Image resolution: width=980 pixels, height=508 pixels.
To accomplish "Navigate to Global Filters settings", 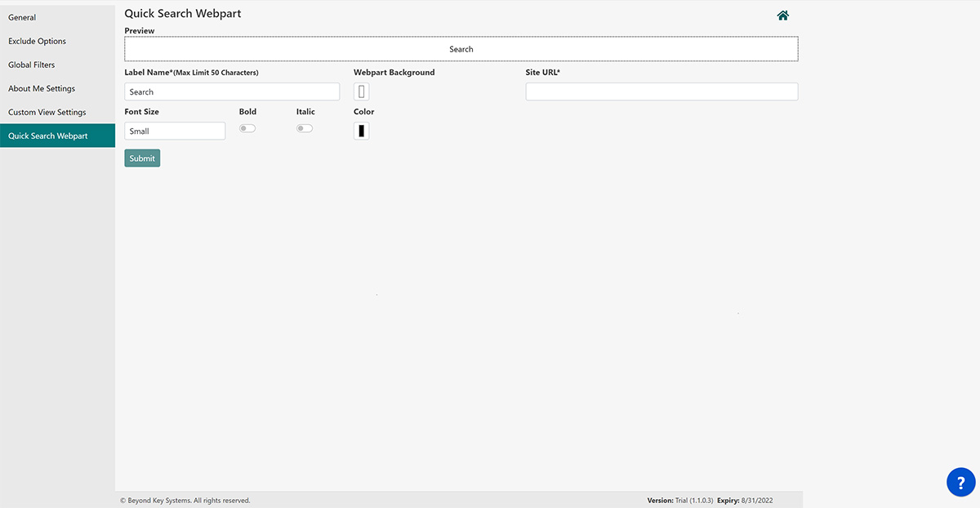I will 31,65.
